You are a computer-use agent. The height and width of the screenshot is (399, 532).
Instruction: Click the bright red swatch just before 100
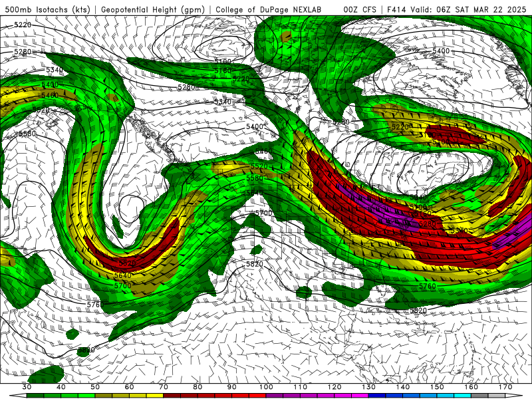point(257,396)
